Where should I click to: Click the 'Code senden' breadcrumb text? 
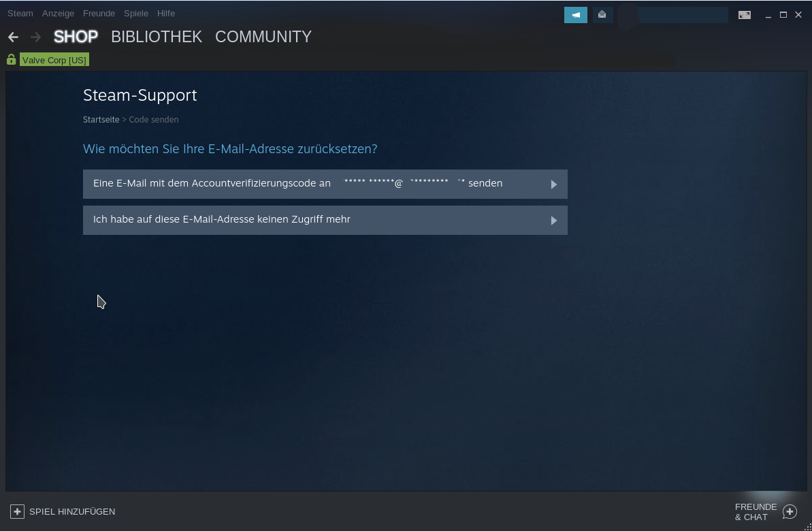tap(154, 120)
